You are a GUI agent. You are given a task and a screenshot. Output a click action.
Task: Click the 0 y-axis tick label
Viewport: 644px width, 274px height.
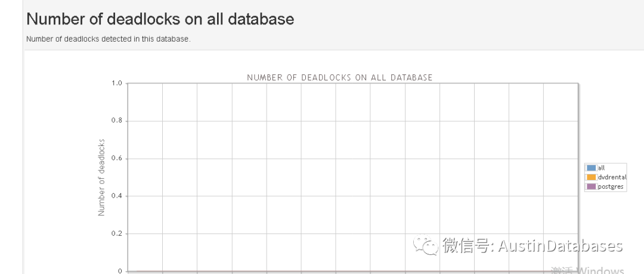pyautogui.click(x=120, y=271)
